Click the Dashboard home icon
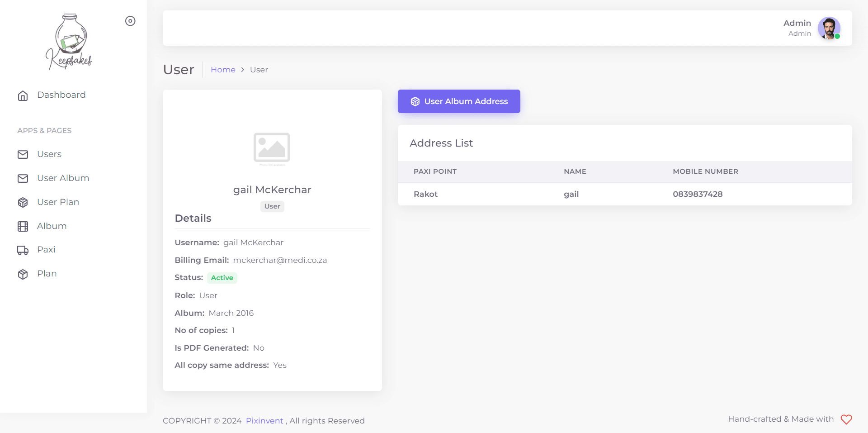The image size is (868, 433). tap(23, 95)
